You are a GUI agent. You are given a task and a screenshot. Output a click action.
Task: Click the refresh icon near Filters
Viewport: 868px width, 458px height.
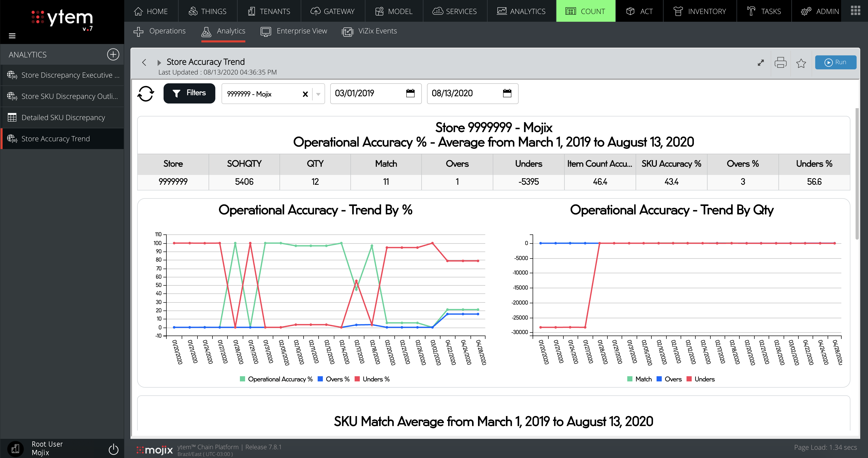point(145,93)
